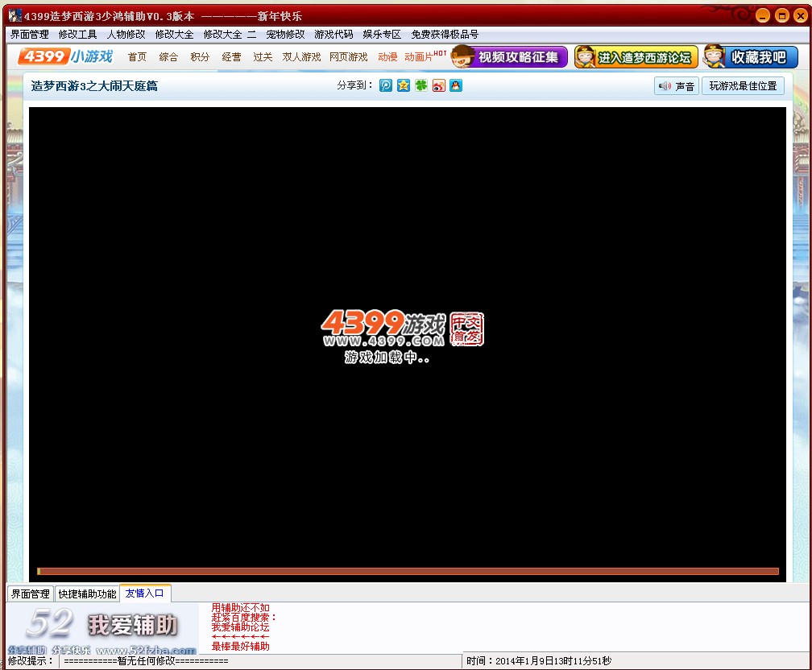Open the 宠物修改 menu
This screenshot has height=670, width=812.
[285, 34]
